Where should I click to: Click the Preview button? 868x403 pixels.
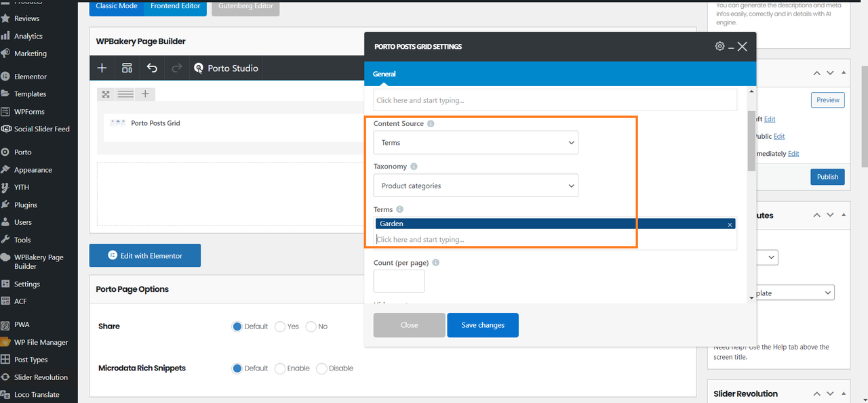click(828, 100)
